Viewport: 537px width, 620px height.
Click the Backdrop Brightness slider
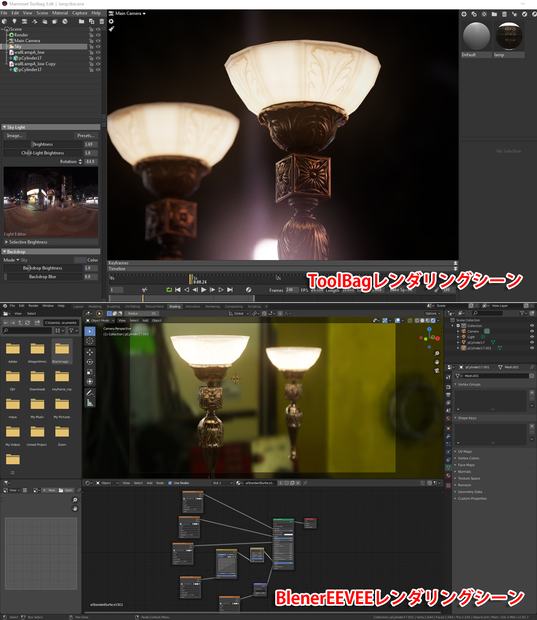[x=43, y=268]
